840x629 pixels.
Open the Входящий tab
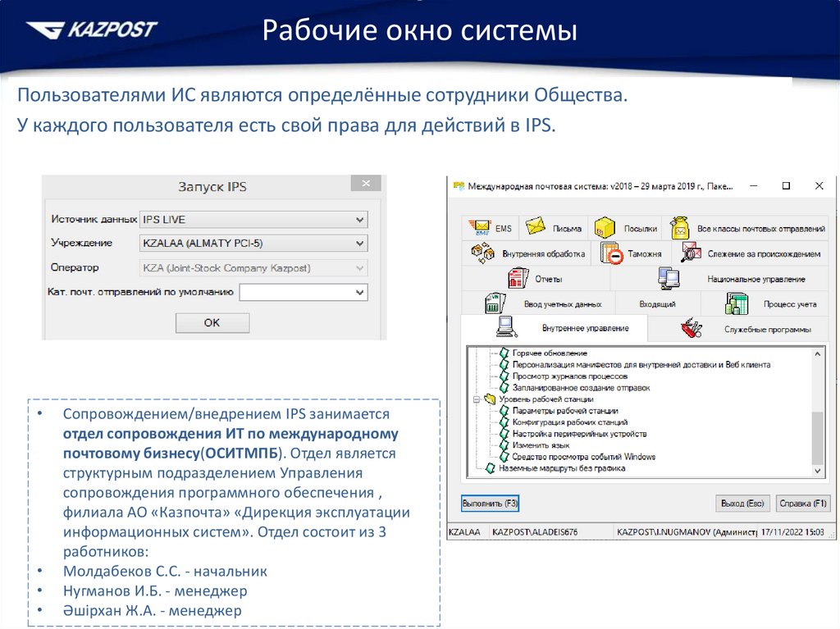click(657, 303)
